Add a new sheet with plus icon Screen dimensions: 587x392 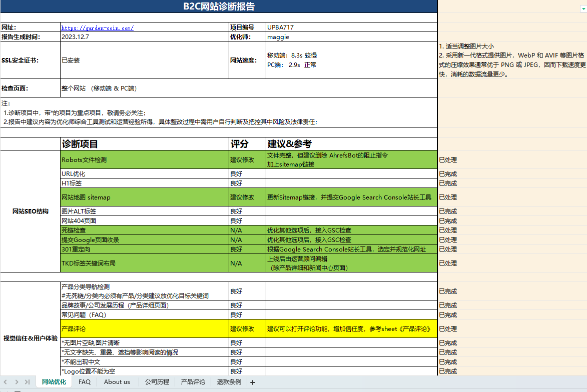(253, 382)
